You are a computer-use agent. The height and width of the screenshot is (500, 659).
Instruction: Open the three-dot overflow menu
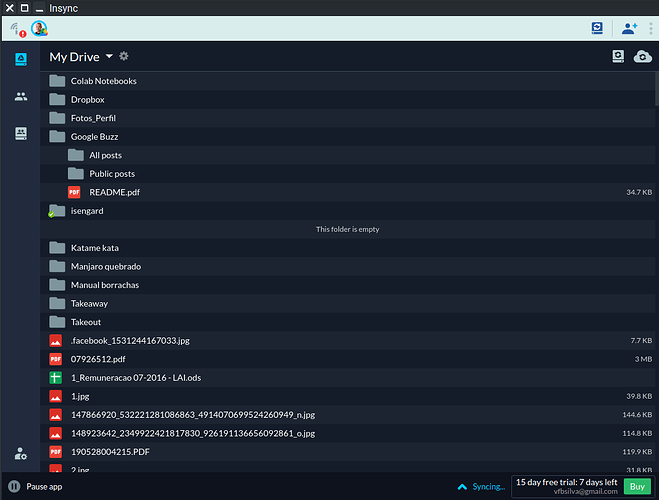[651, 28]
